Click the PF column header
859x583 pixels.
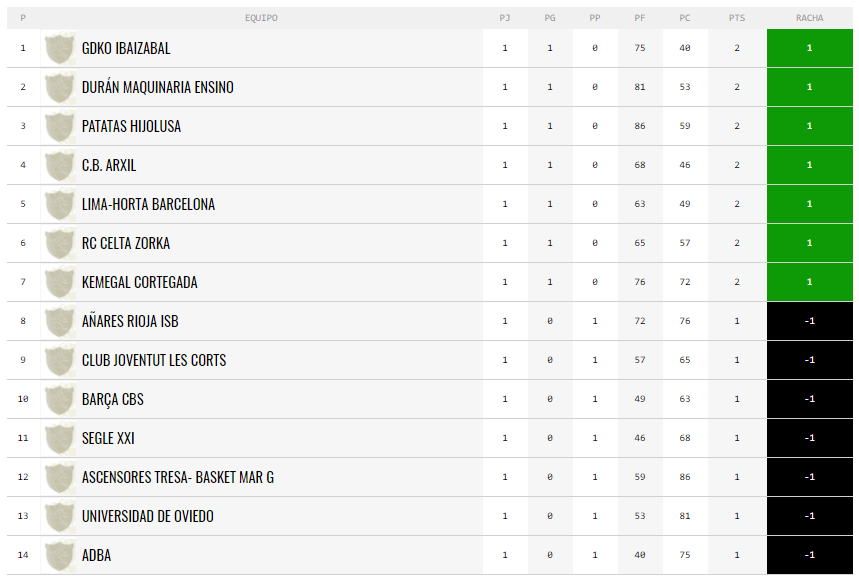pyautogui.click(x=640, y=18)
